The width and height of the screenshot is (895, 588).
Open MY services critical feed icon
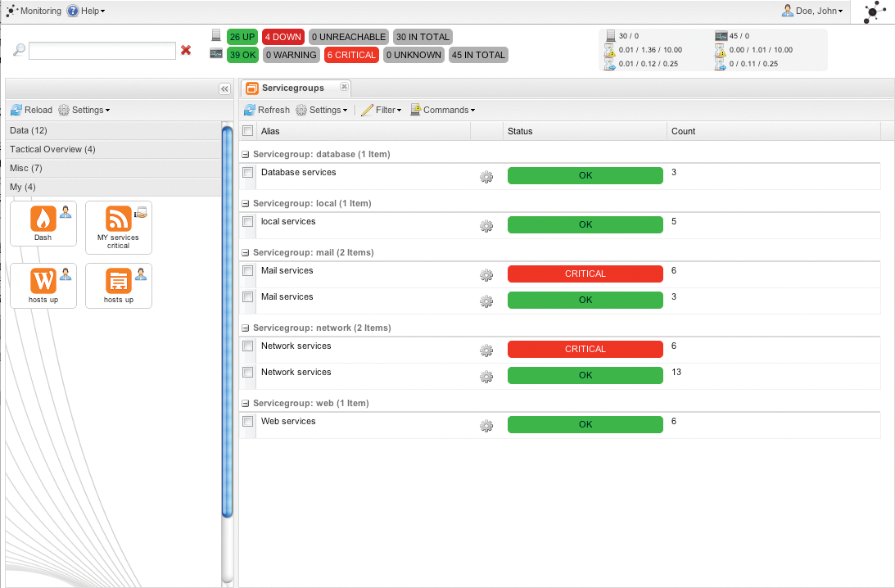pos(119,219)
